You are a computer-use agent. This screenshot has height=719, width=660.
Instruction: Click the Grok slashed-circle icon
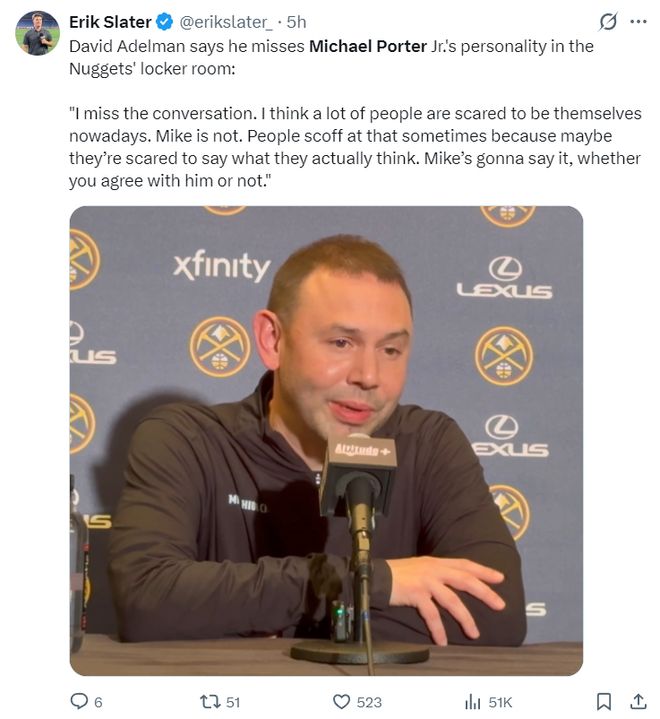point(608,22)
